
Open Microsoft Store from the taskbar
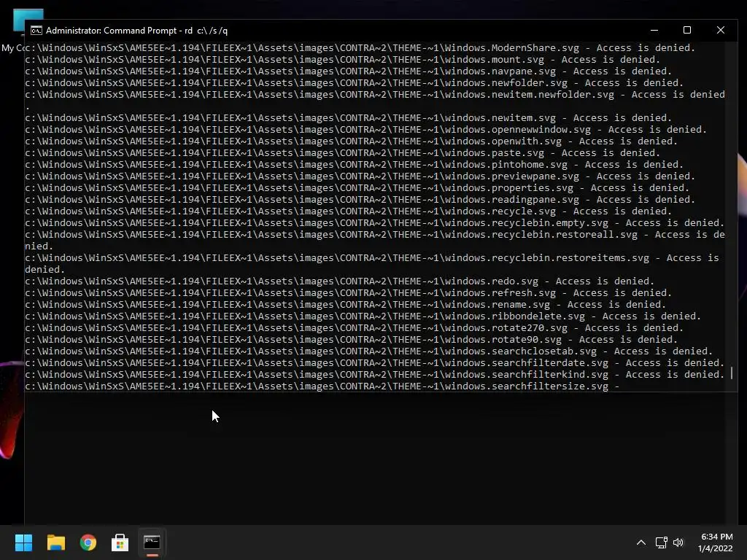point(120,542)
